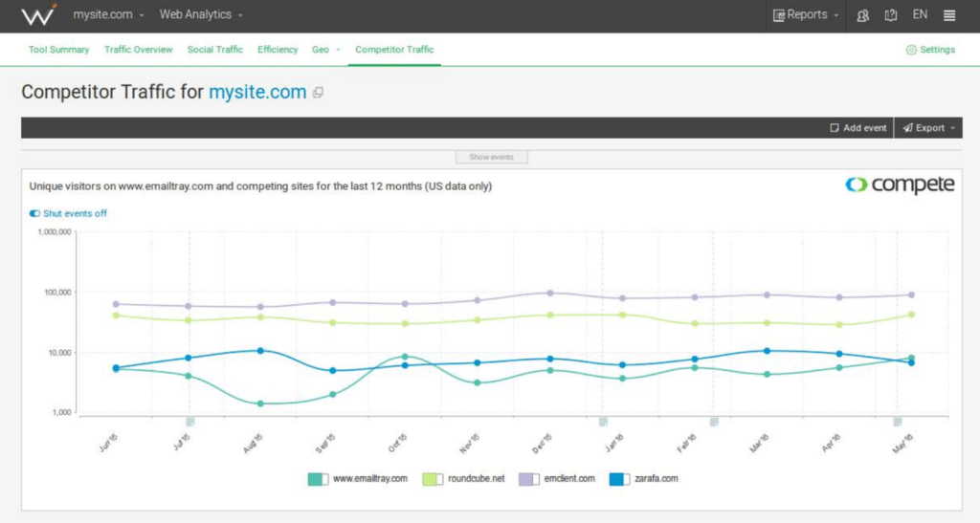Viewport: 980px width, 523px height.
Task: Click the 1,000,000 axis label
Action: [x=55, y=231]
